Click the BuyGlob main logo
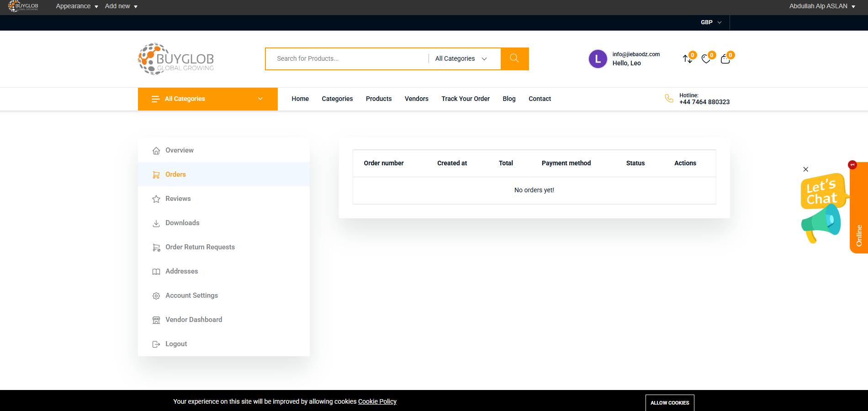868x411 pixels. (176, 59)
